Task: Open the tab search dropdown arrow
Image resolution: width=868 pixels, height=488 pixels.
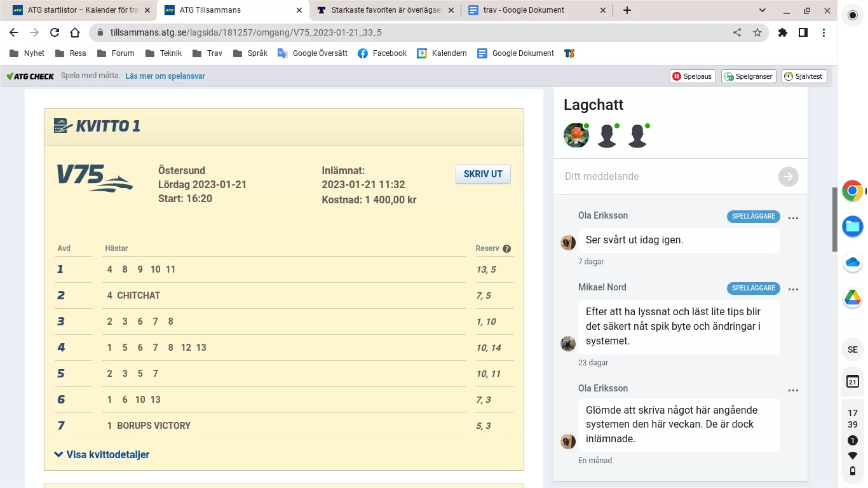Action: coord(763,10)
